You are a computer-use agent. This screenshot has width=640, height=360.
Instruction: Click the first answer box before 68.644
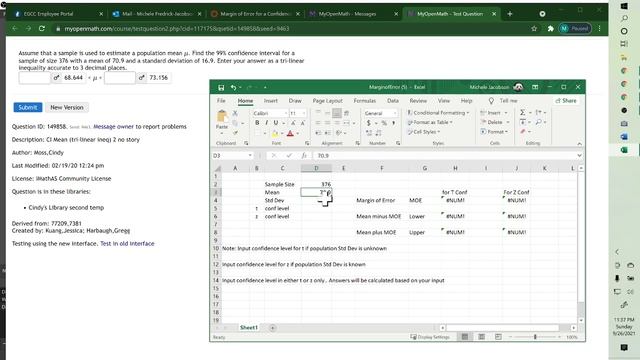(35, 78)
